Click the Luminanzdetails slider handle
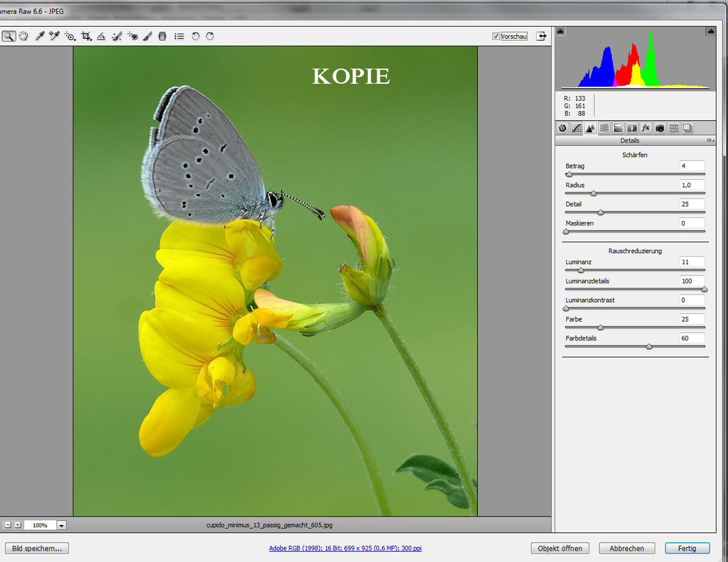This screenshot has height=562, width=728. coord(704,289)
